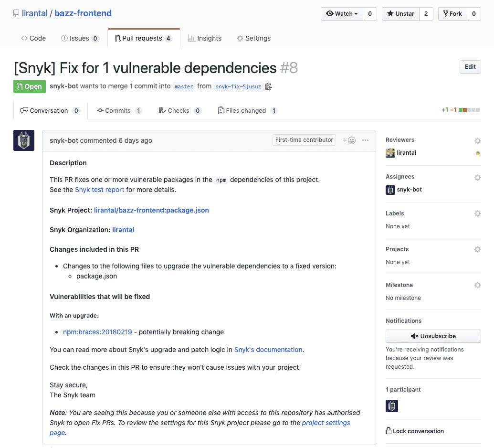Image resolution: width=494 pixels, height=448 pixels.
Task: Open the comment three-dot options menu
Action: point(365,140)
